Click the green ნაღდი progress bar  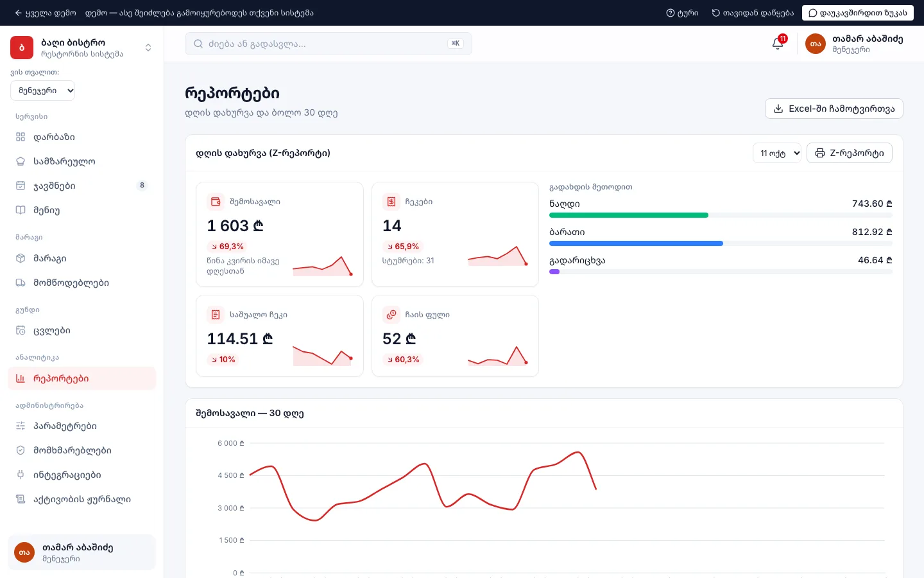629,215
